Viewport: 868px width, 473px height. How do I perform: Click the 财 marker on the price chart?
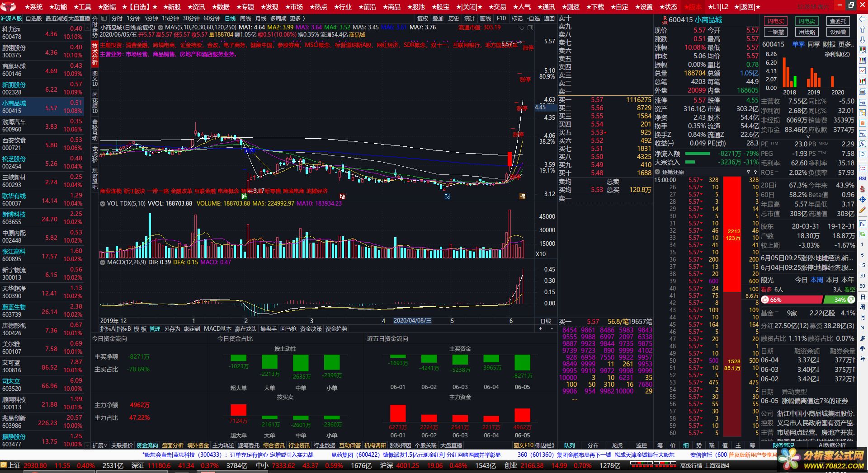point(447,196)
